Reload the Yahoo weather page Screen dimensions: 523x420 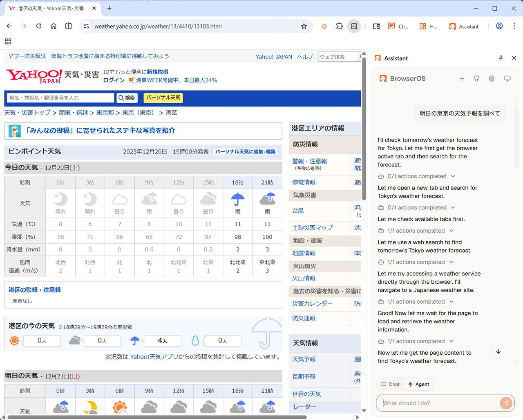point(39,26)
